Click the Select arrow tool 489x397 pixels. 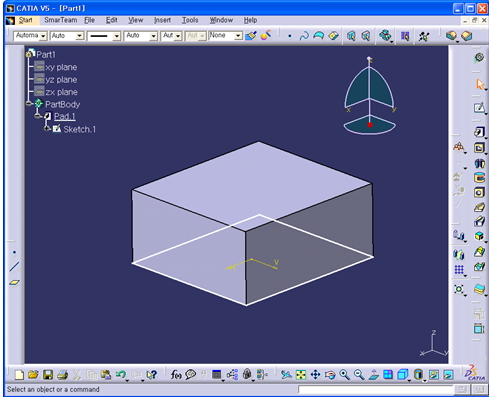[479, 84]
